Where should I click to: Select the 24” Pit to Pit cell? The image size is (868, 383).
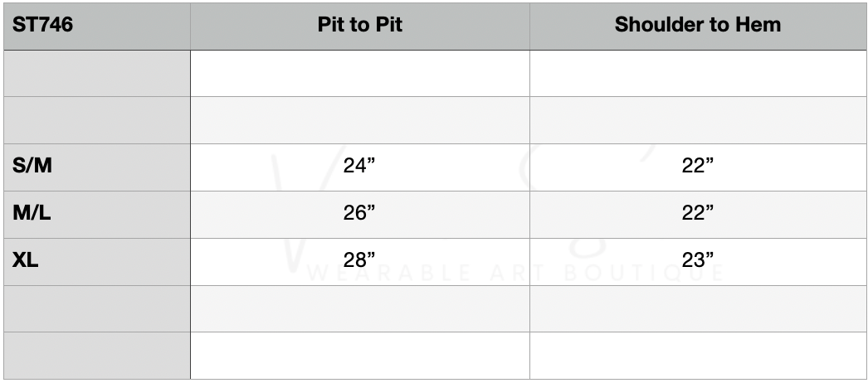359,167
